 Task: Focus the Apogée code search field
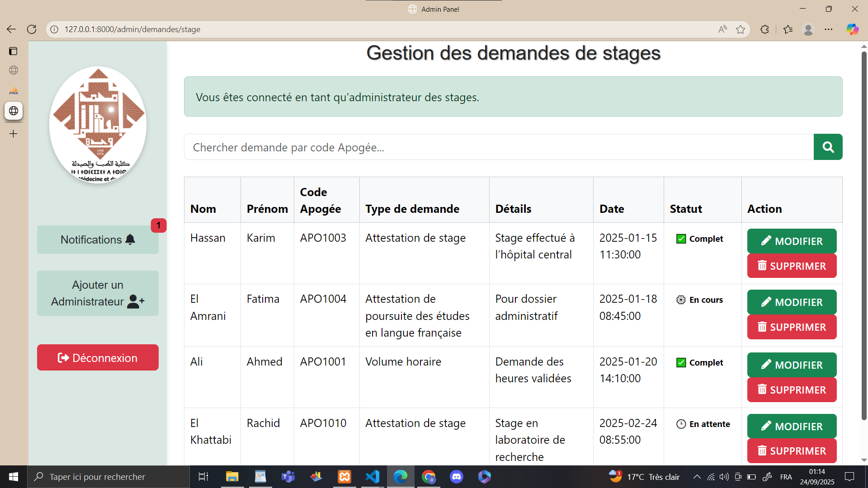(499, 147)
